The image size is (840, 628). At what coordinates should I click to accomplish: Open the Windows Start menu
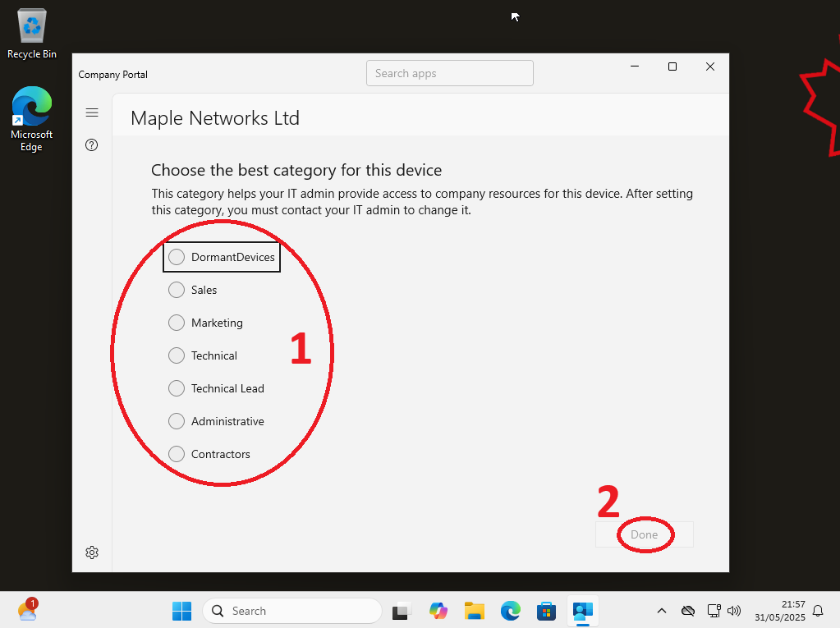tap(181, 611)
